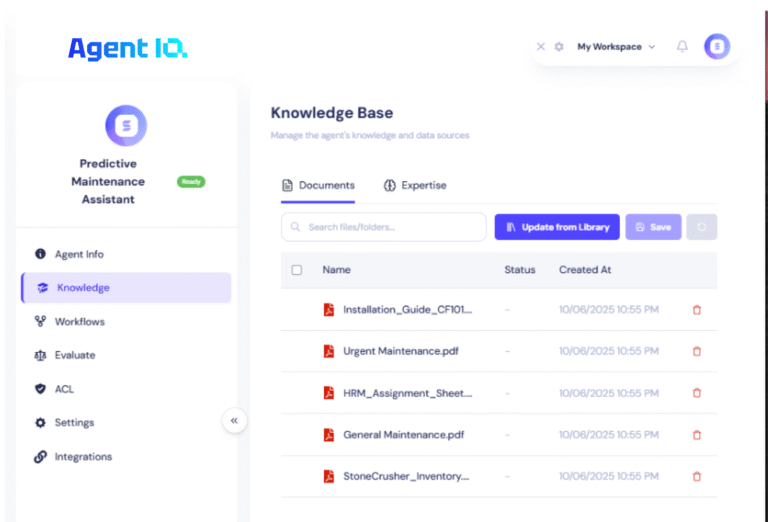Toggle the select-all checkbox in table header
Image resolution: width=768 pixels, height=522 pixels.
[x=296, y=270]
